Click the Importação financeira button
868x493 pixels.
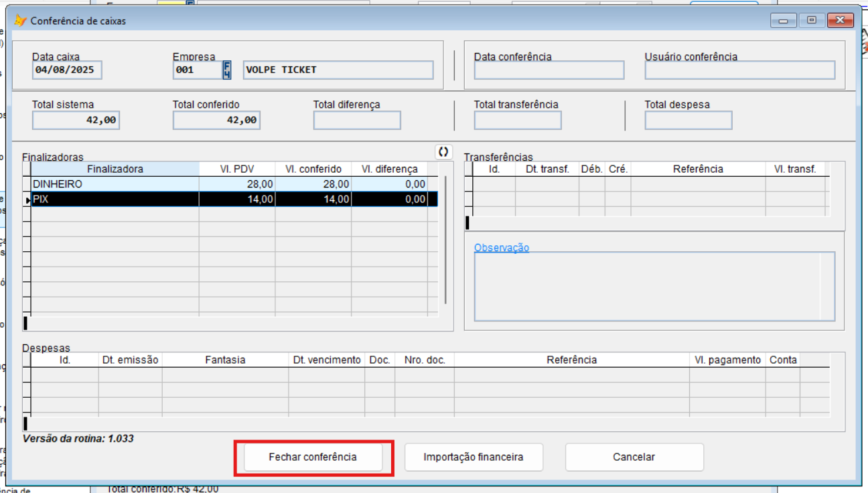pyautogui.click(x=473, y=457)
